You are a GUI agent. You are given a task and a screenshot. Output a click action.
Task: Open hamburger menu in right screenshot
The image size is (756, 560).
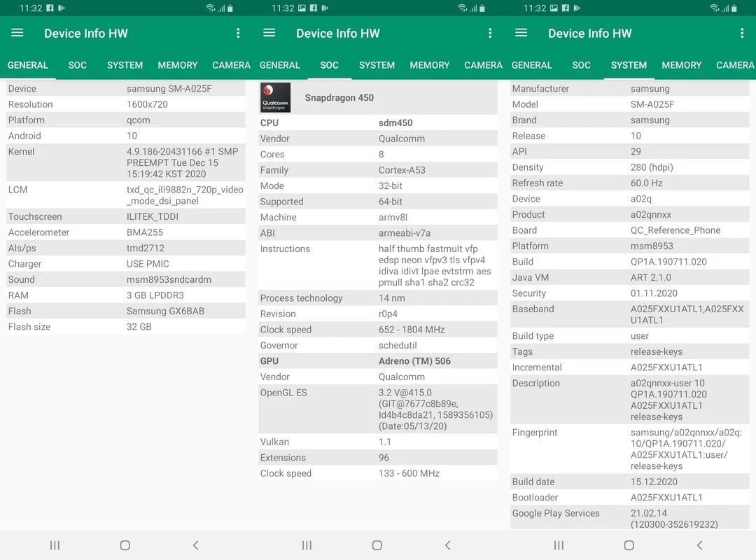tap(521, 33)
